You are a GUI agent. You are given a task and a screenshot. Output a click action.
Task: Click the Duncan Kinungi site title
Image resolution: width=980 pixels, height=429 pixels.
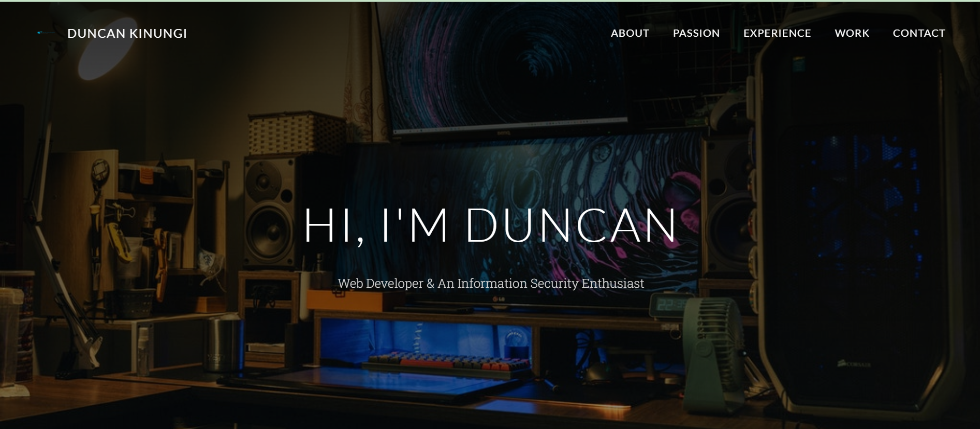[127, 33]
